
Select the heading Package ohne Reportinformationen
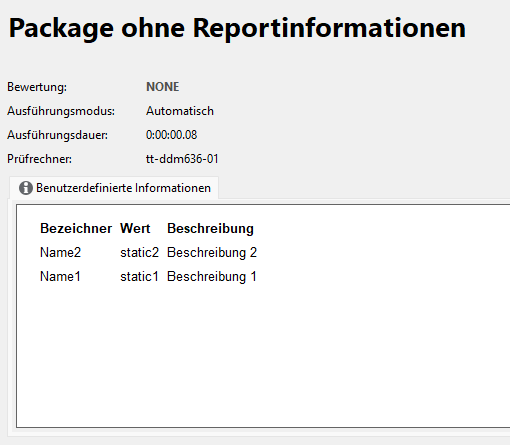pyautogui.click(x=237, y=29)
